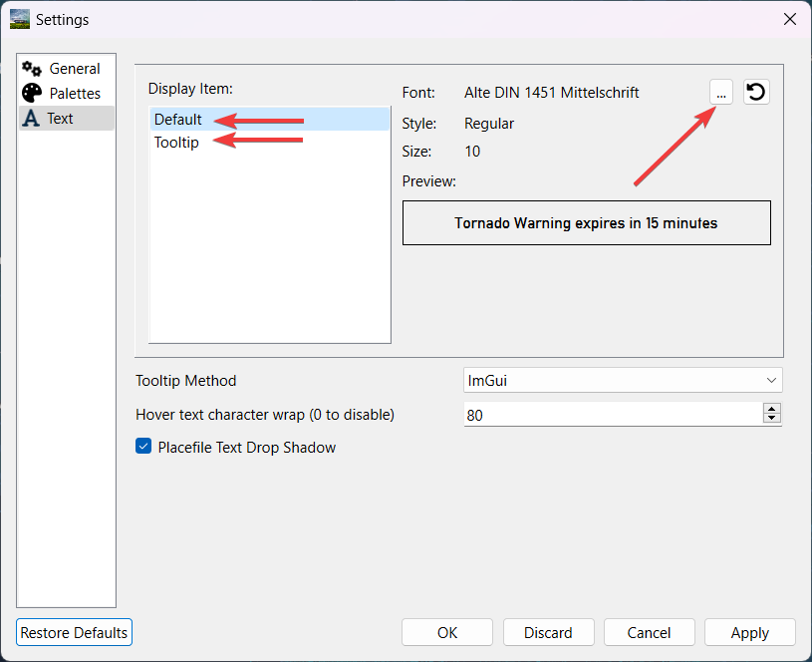Click the Cancel button
Image resolution: width=812 pixels, height=662 pixels.
pos(649,632)
